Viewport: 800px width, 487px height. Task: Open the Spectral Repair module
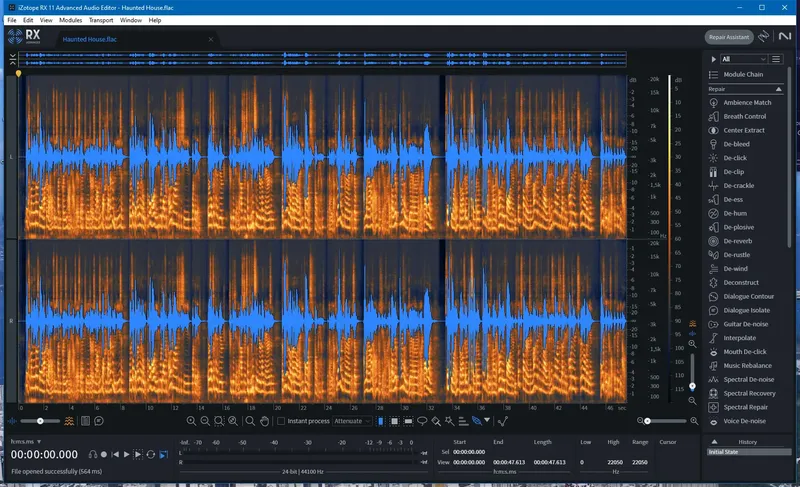(x=745, y=407)
